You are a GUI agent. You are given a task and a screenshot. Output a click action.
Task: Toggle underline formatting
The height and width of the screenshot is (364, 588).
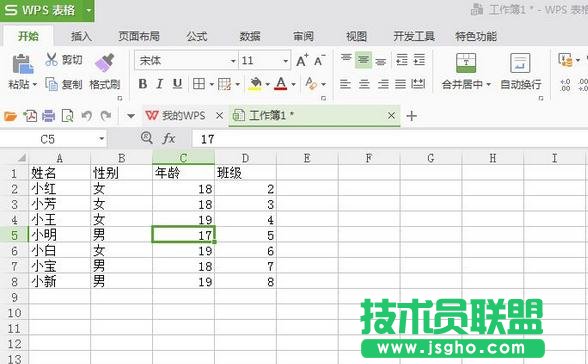tap(177, 84)
